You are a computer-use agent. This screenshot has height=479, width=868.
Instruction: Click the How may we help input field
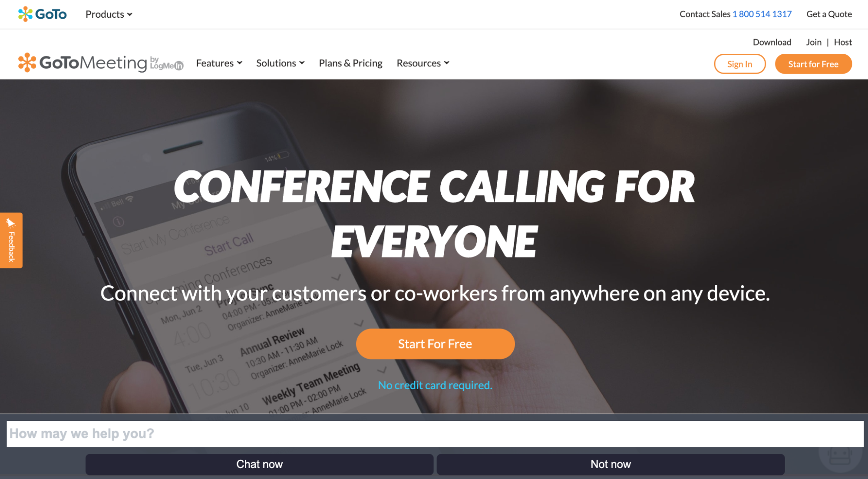[x=435, y=433]
